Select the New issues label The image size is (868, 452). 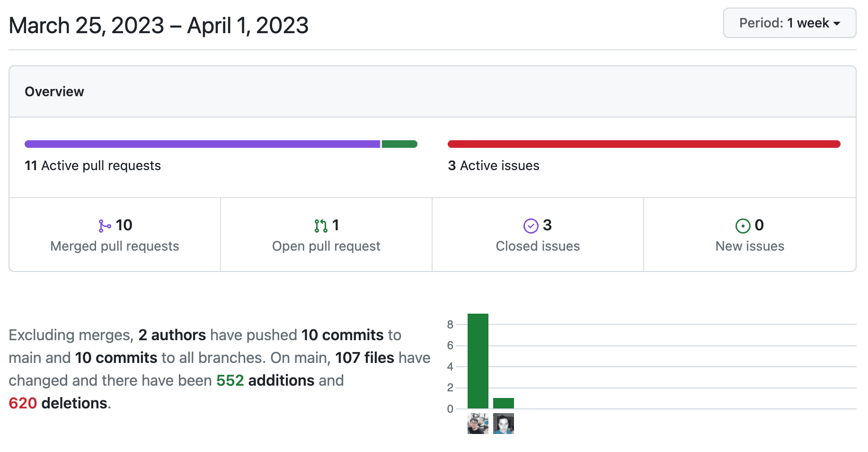[x=750, y=246]
